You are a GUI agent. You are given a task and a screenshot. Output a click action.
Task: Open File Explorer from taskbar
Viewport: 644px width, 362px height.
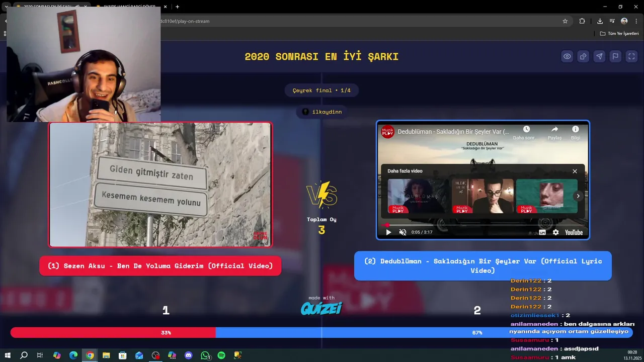[106, 355]
